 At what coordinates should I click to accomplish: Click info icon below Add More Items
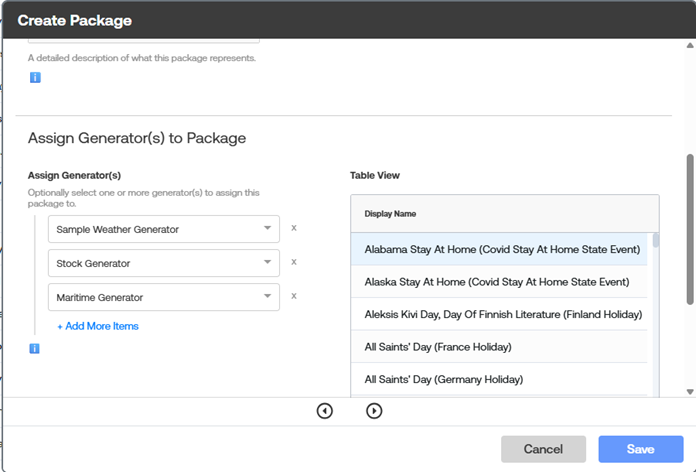[34, 349]
